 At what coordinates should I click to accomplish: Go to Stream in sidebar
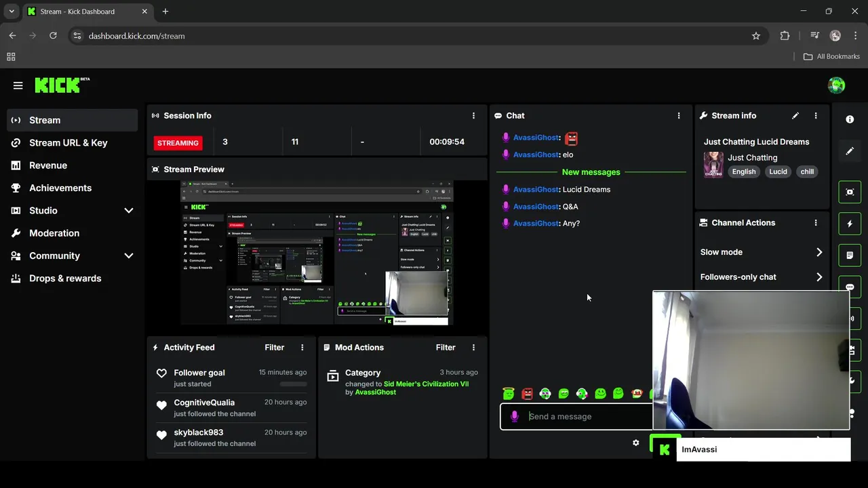(x=73, y=120)
